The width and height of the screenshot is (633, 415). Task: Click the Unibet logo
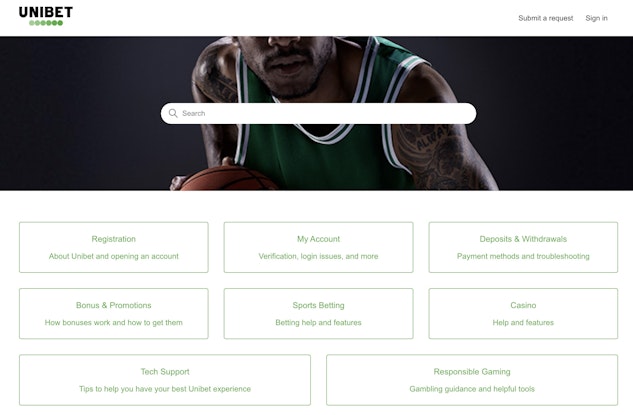tap(45, 16)
